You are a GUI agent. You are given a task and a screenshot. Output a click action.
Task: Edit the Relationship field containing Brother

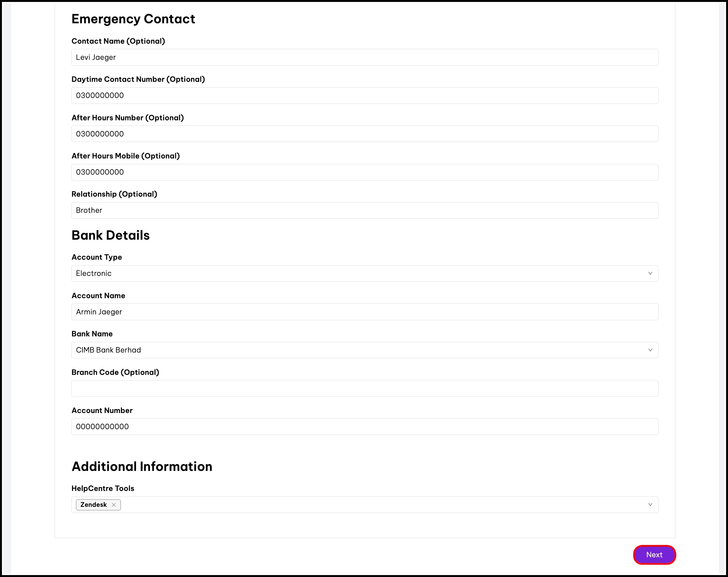tap(365, 211)
